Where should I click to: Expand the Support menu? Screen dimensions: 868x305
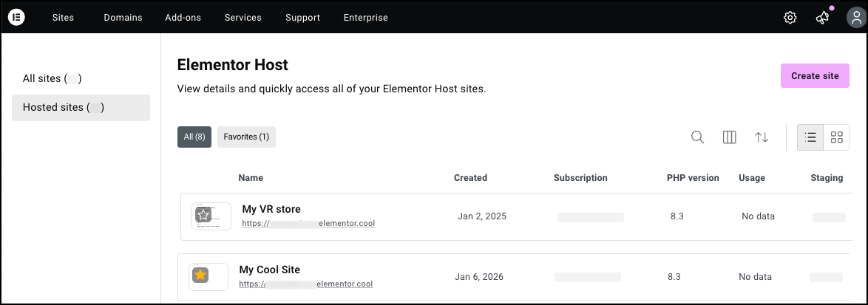coord(302,18)
